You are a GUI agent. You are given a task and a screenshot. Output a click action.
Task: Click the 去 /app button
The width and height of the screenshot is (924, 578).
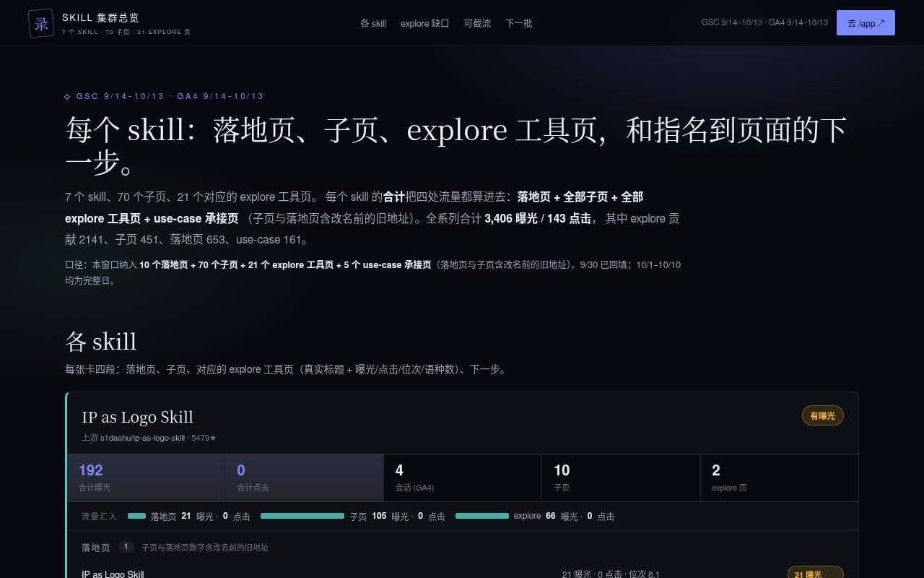click(x=866, y=23)
